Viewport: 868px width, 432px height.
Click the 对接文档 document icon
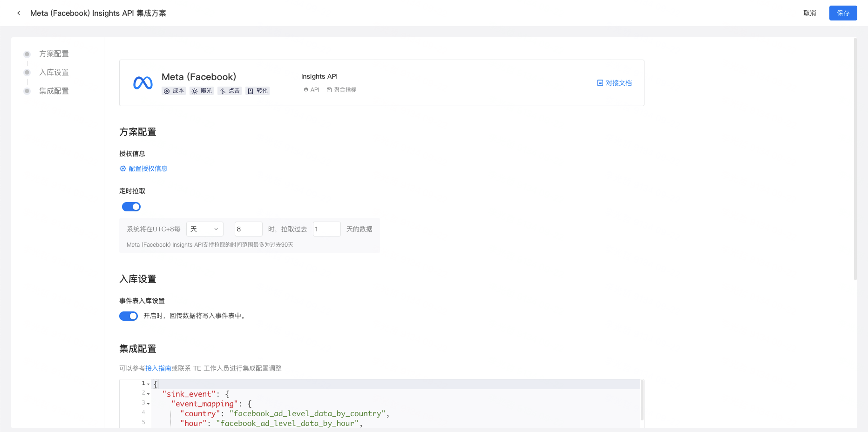point(600,83)
